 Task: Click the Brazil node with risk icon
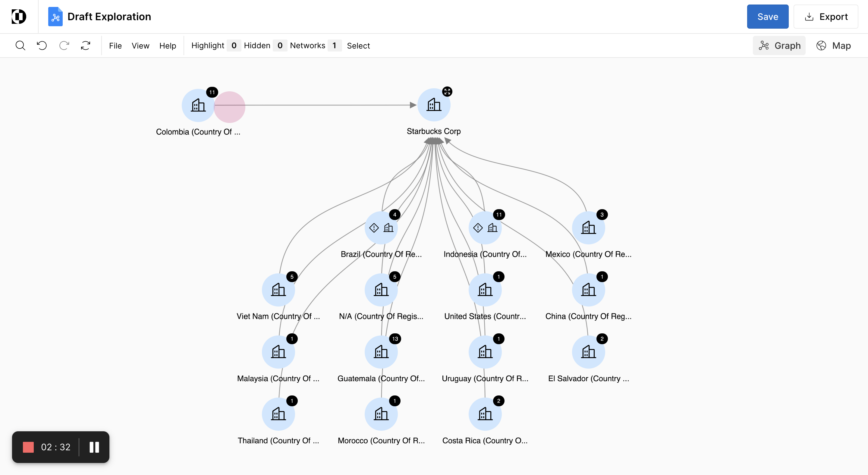click(381, 228)
